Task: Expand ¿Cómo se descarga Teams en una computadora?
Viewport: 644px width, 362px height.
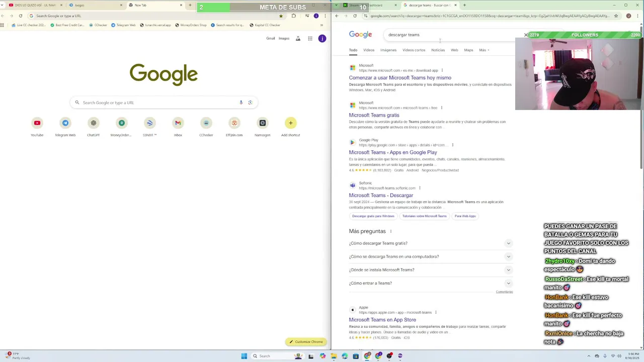Action: (x=431, y=256)
